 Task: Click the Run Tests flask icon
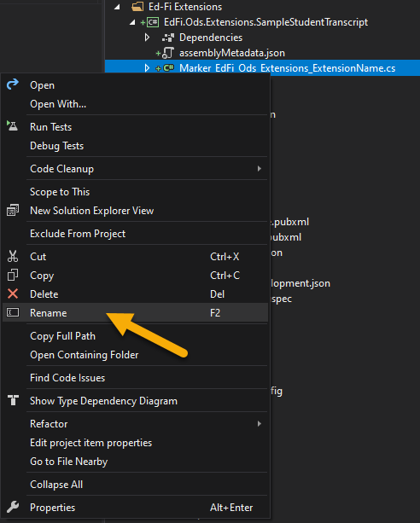12,126
